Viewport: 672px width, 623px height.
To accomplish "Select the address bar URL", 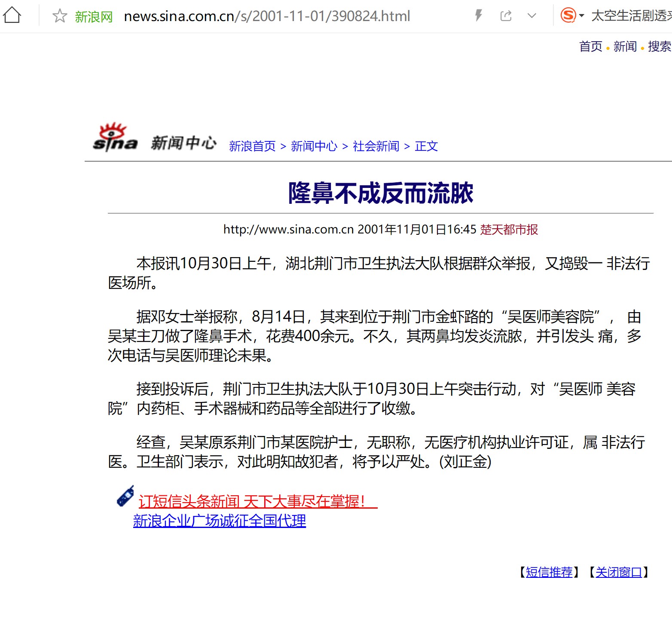I will coord(267,16).
